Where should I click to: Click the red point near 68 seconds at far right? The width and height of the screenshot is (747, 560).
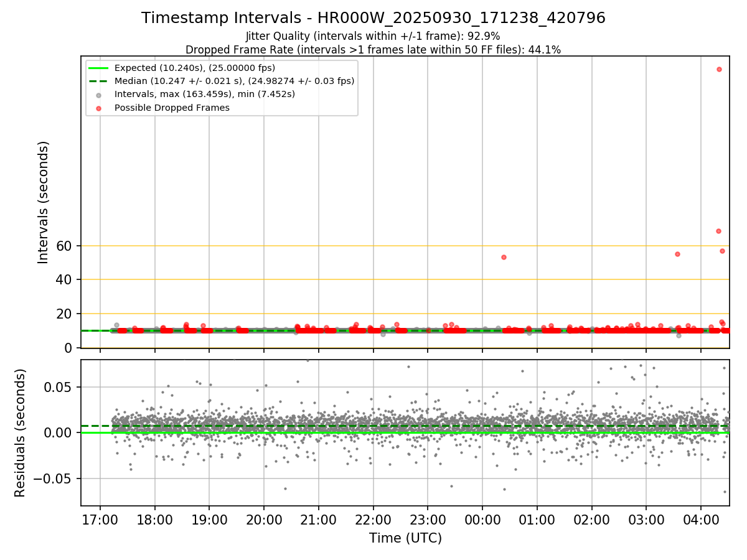point(718,231)
